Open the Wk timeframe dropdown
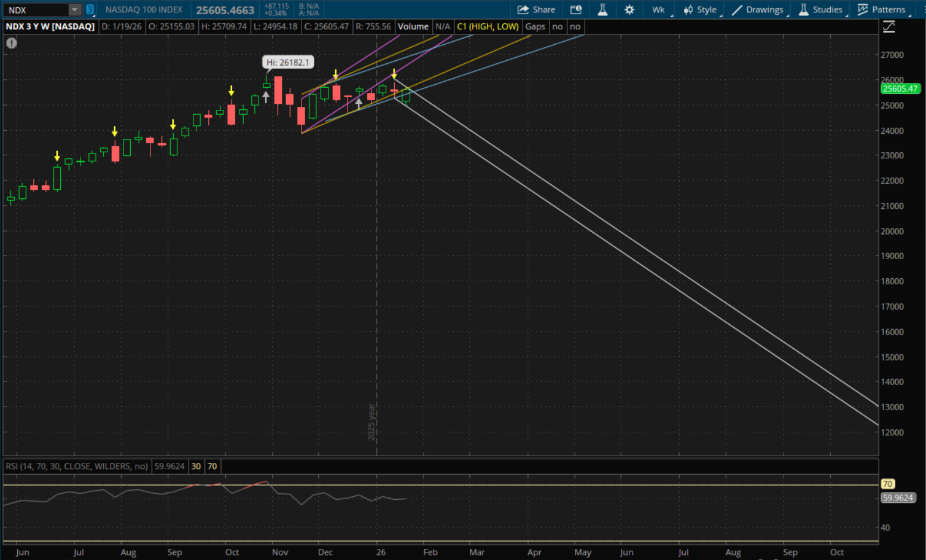The width and height of the screenshot is (926, 560). click(x=659, y=10)
